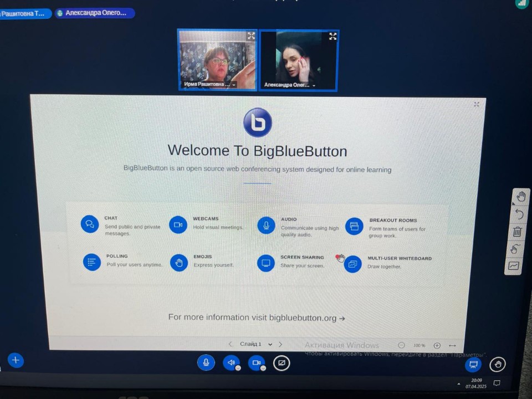Click the share screen icon
532x399 pixels.
(282, 363)
